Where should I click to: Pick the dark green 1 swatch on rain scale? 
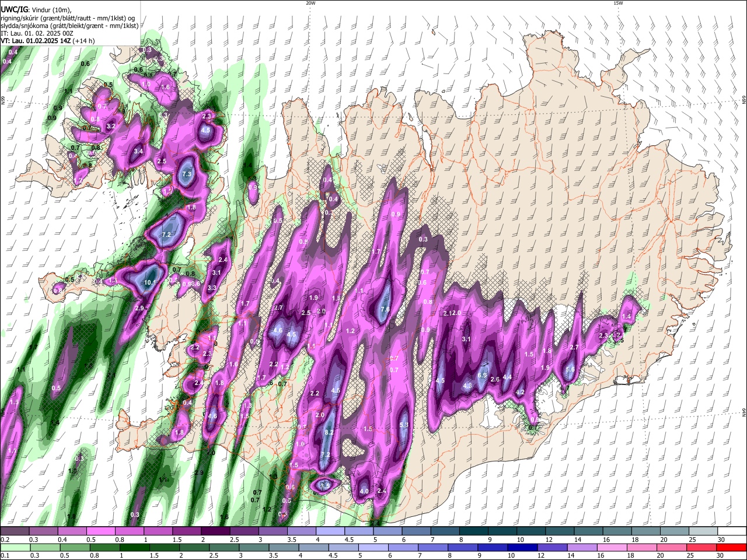pos(134,547)
